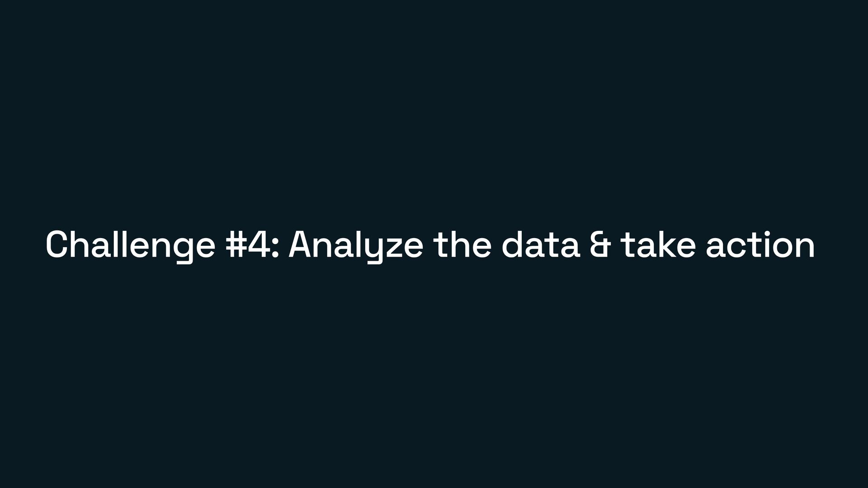
Task: Click the letter k in "take"
Action: [665, 244]
